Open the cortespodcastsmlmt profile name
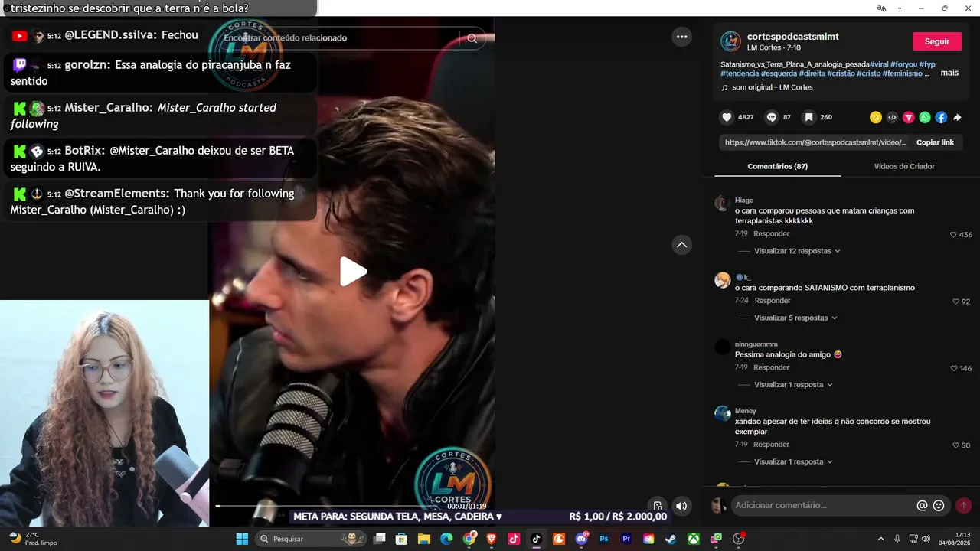 tap(793, 37)
